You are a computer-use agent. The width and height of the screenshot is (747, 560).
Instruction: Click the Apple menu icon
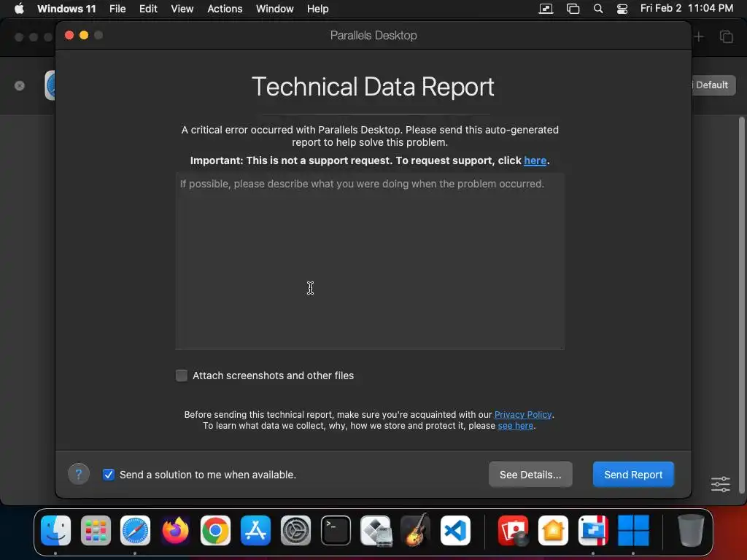click(x=19, y=9)
